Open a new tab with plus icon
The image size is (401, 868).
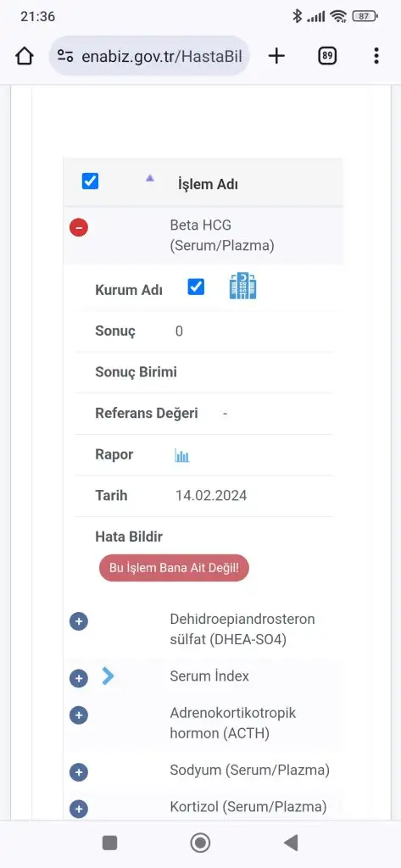(x=276, y=55)
